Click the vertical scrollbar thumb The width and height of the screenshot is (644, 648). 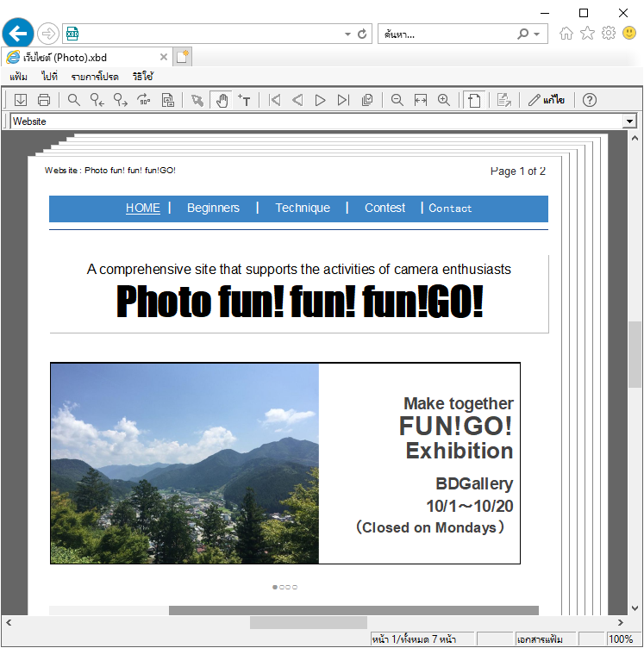[635, 354]
